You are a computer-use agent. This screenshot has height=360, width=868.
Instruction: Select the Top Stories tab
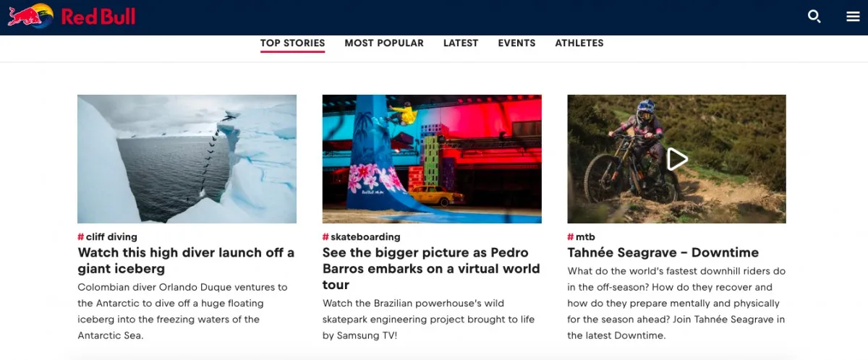click(x=293, y=43)
